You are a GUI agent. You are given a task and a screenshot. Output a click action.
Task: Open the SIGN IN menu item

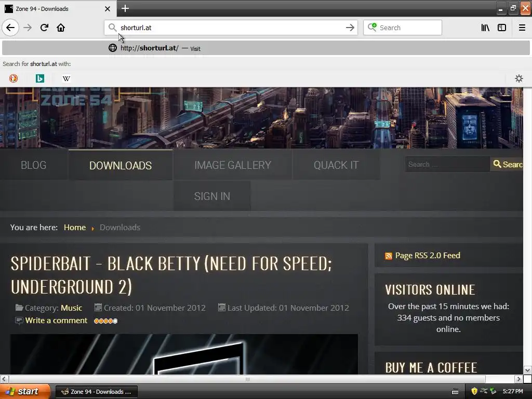212,196
